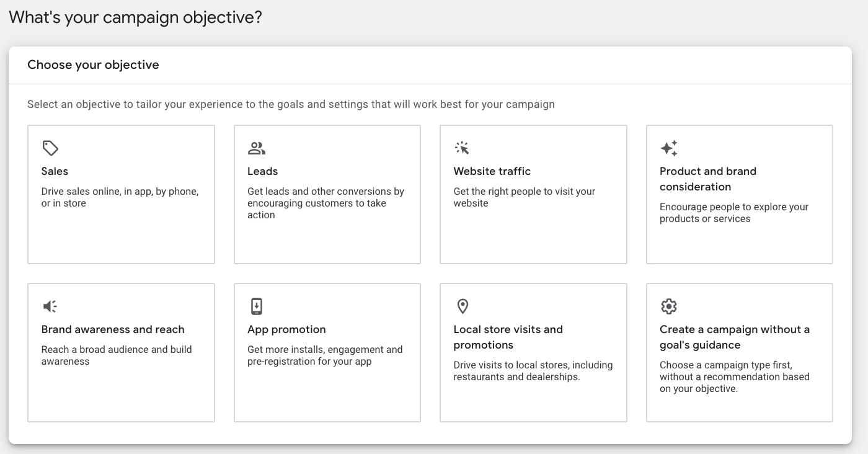This screenshot has height=454, width=868.
Task: Select Create a campaign without a goal's guidance
Action: point(734,337)
